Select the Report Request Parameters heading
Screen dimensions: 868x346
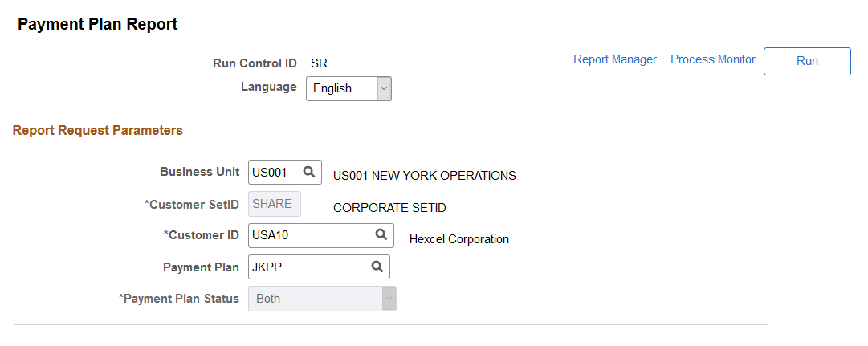point(98,130)
